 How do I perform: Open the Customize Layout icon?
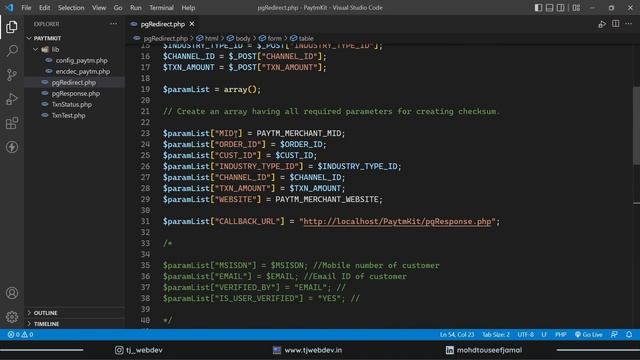coord(576,8)
